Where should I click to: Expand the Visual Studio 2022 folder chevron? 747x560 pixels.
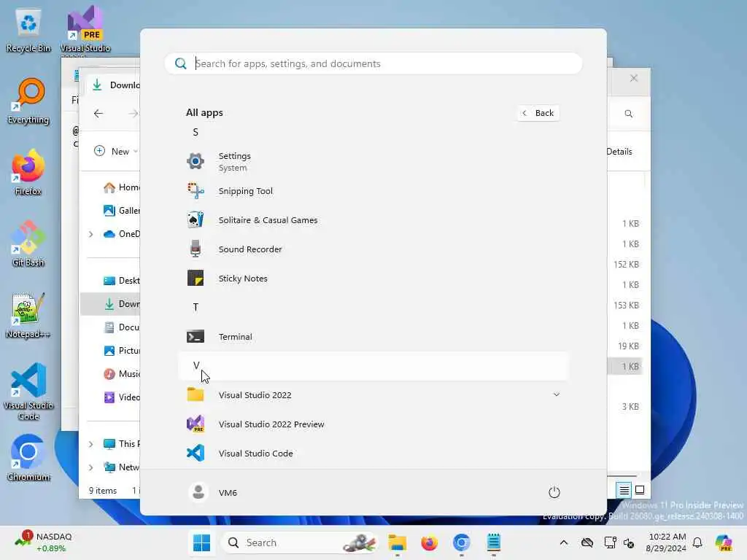(556, 394)
